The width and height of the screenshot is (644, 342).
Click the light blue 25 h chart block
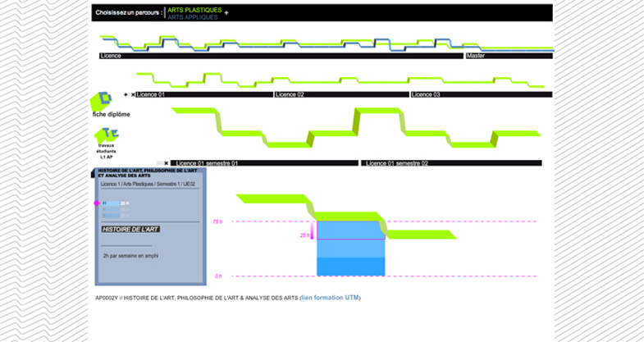point(351,230)
